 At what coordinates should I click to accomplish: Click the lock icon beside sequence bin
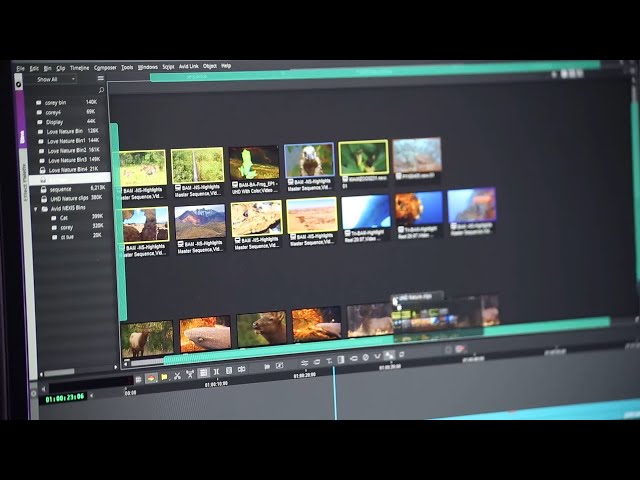coord(43,189)
